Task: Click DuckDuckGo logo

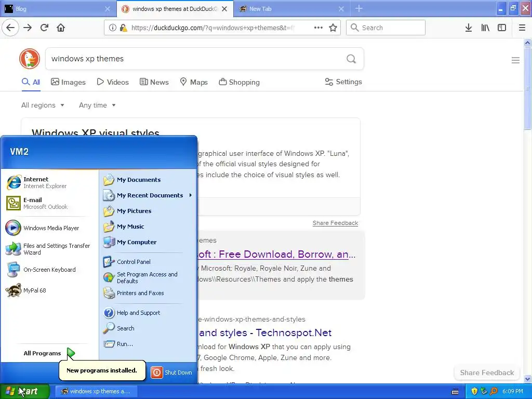Action: [30, 59]
